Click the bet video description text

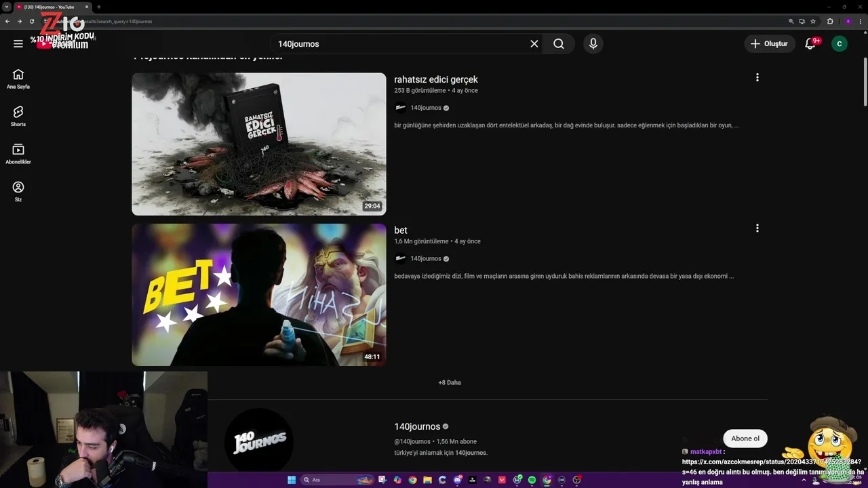[x=564, y=276]
